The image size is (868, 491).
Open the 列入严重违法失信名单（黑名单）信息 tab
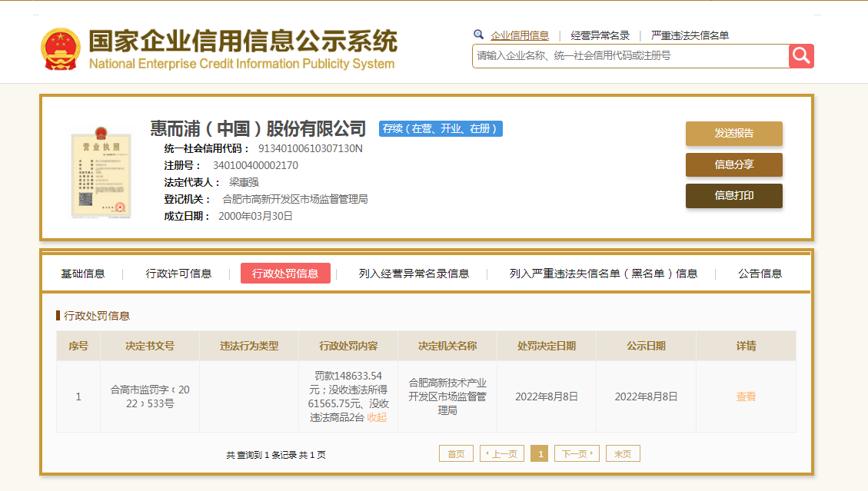[603, 274]
